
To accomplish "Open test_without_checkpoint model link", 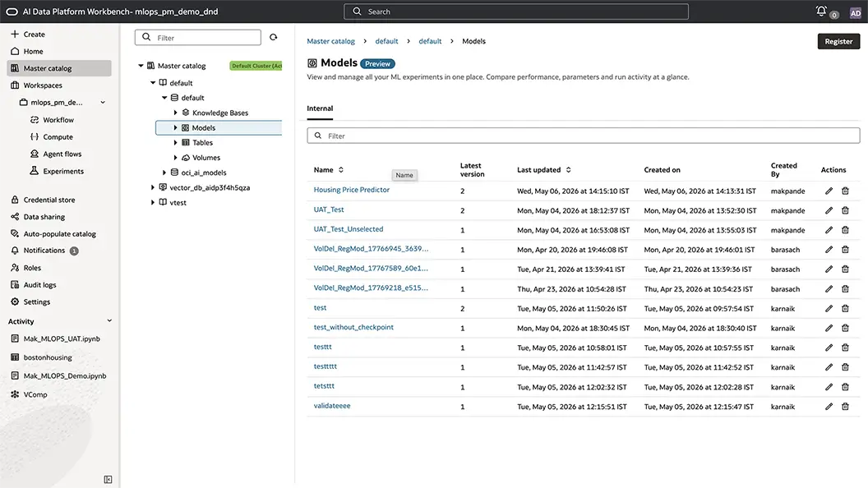I will 353,327.
